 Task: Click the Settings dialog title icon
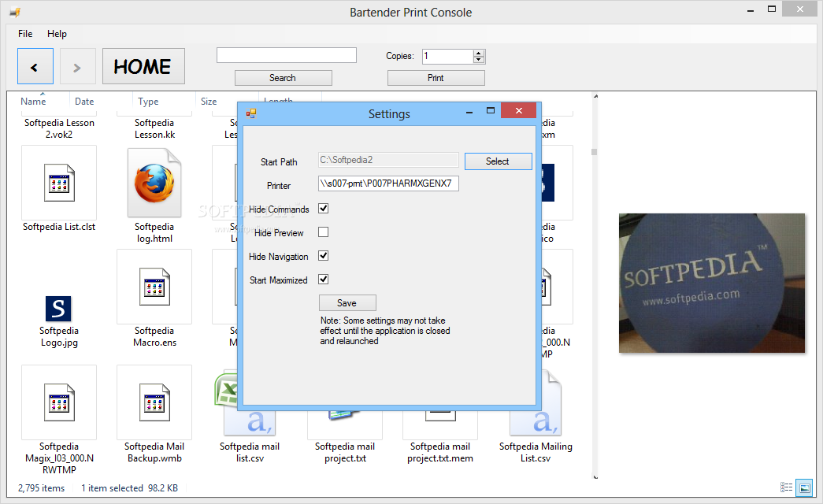251,113
